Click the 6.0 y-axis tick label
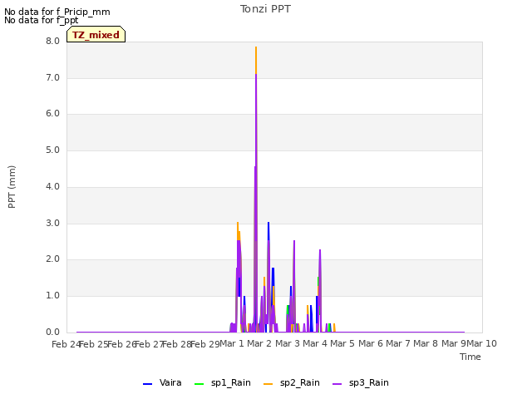532x399 pixels. [x=52, y=113]
